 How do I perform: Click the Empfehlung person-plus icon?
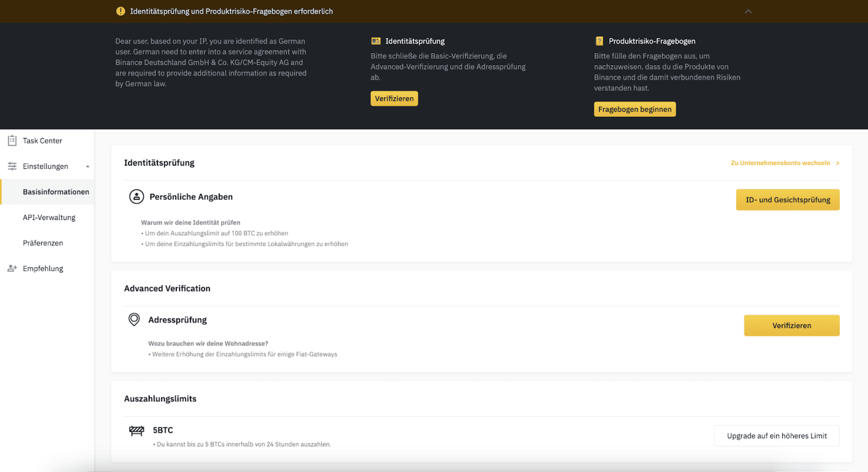click(x=12, y=268)
